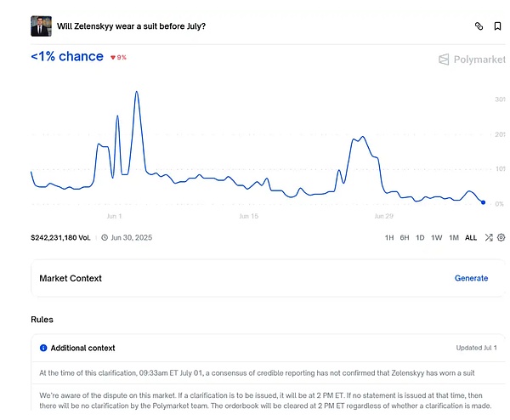
Task: Show the 1W chart range
Action: pyautogui.click(x=436, y=237)
